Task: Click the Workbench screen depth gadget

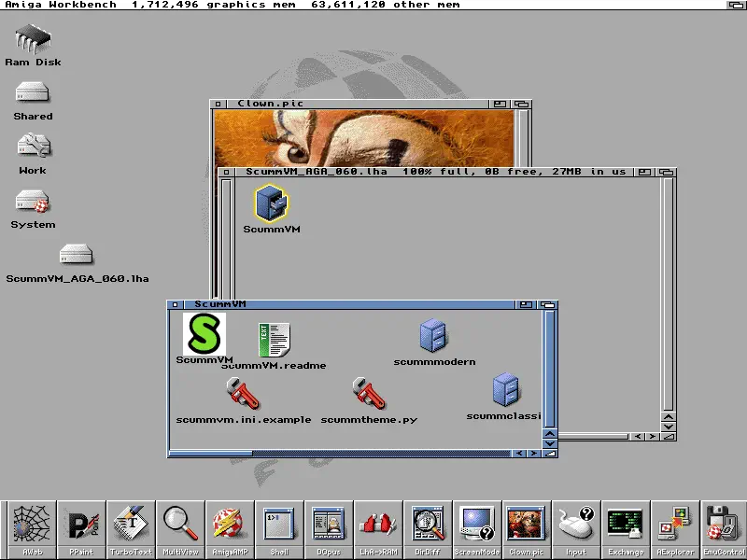Action: point(737,5)
